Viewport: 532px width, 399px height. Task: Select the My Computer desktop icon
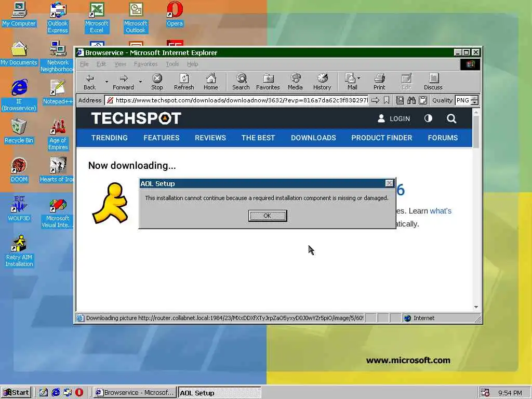pyautogui.click(x=19, y=15)
